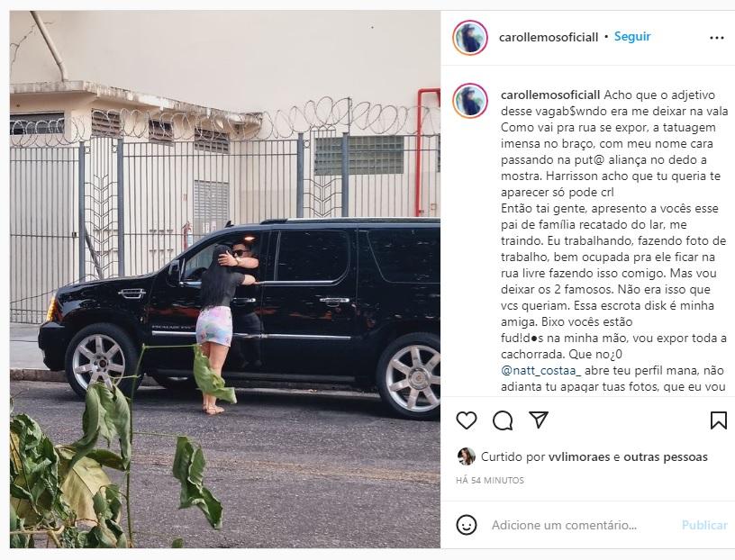735x560 pixels.
Task: Click the post photo of black SUV
Action: 225,279
